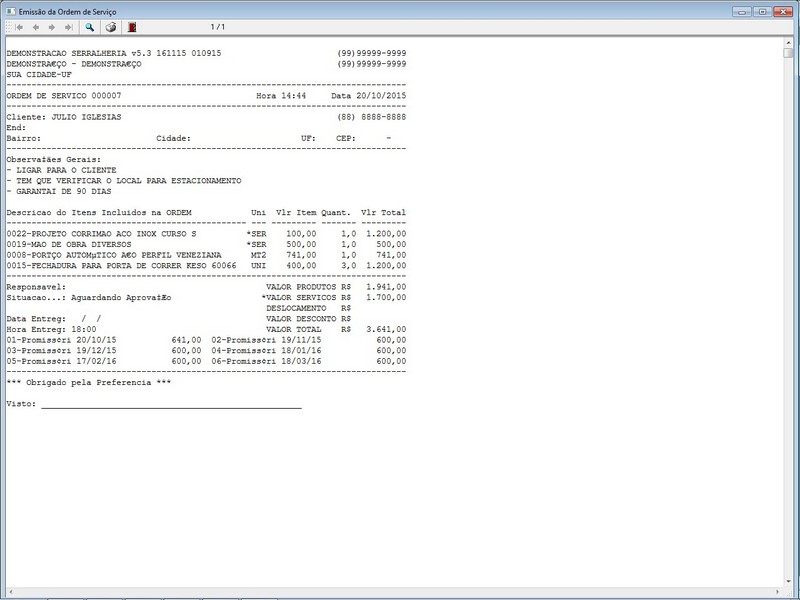Click '*** Obrigado pela Preferencia ***' text
The image size is (800, 600).
(x=89, y=383)
